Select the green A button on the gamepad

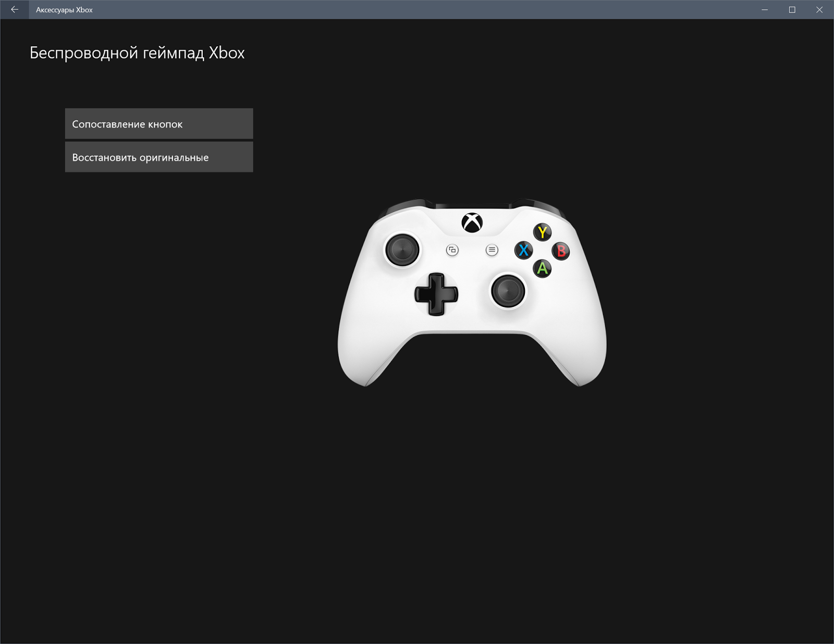tap(543, 268)
